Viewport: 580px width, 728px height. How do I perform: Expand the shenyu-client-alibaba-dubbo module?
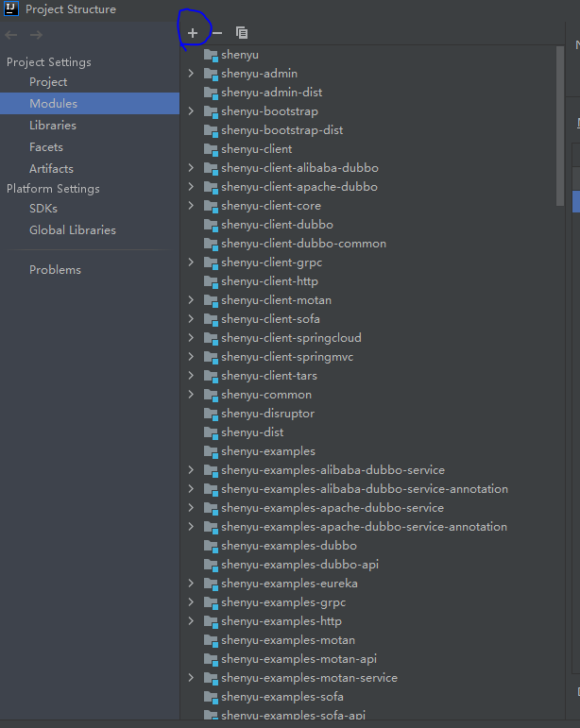coord(191,168)
